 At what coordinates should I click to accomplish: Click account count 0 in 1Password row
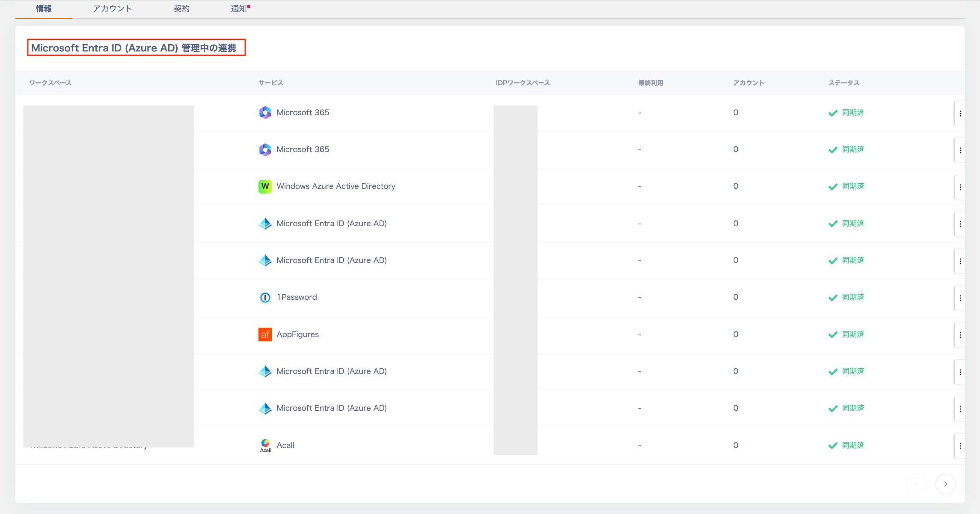[736, 297]
